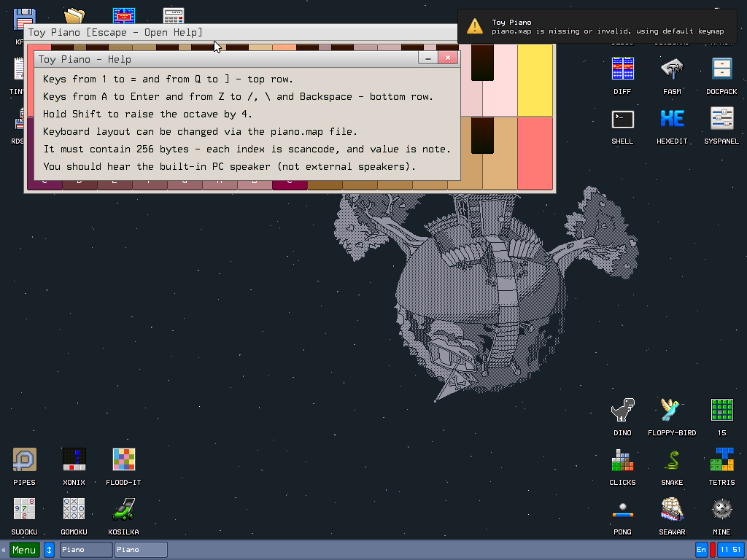Viewport: 747px width, 560px height.
Task: Toggle the En keyboard layout indicator
Action: [x=701, y=550]
